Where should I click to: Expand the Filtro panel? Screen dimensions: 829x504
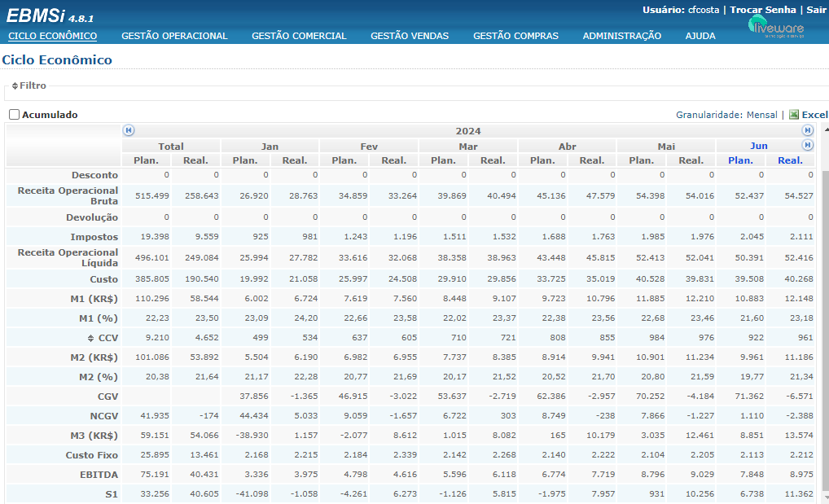15,85
